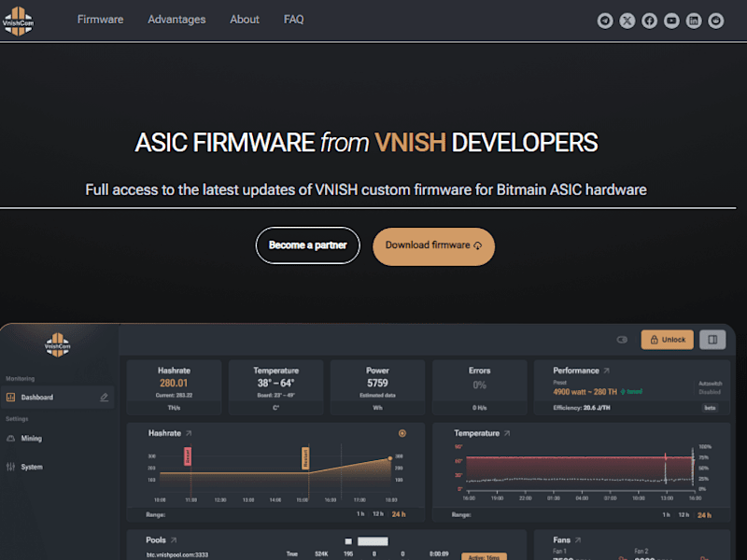The height and width of the screenshot is (560, 747).
Task: Click the VnishCom logo in dashboard sidebar
Action: click(57, 344)
